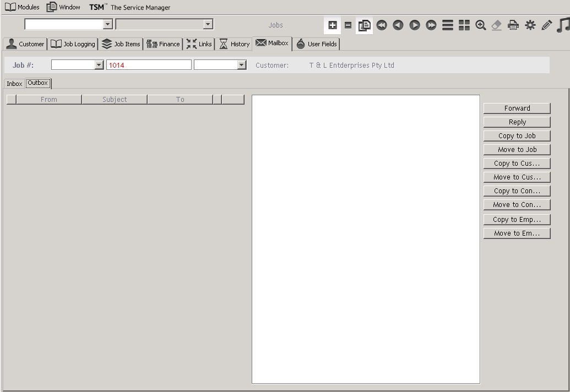570x392 pixels.
Task: Switch to the Job Logging tab
Action: (73, 44)
